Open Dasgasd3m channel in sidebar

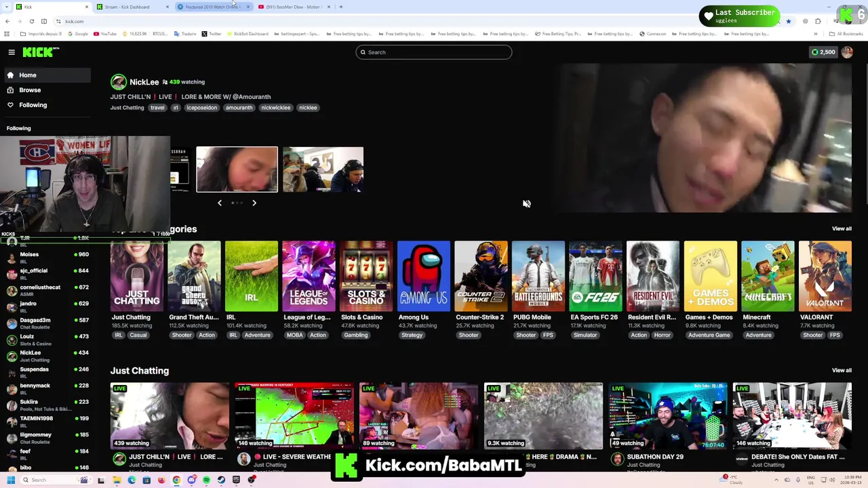pos(47,323)
